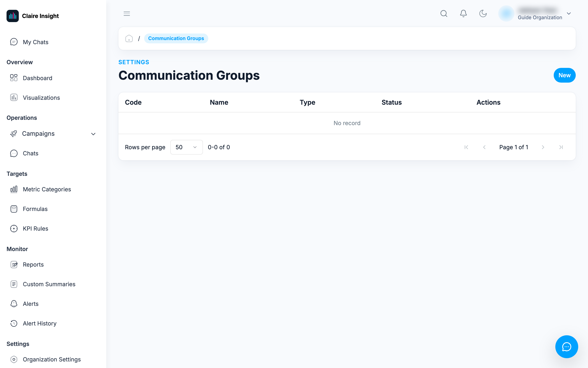Click the Code column header
This screenshot has width=588, height=368.
[133, 102]
